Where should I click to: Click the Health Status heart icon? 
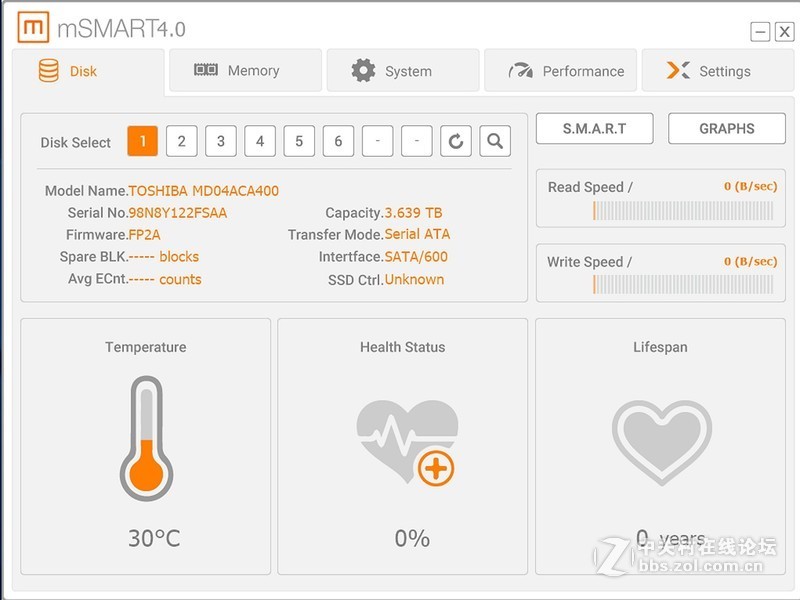[x=407, y=442]
